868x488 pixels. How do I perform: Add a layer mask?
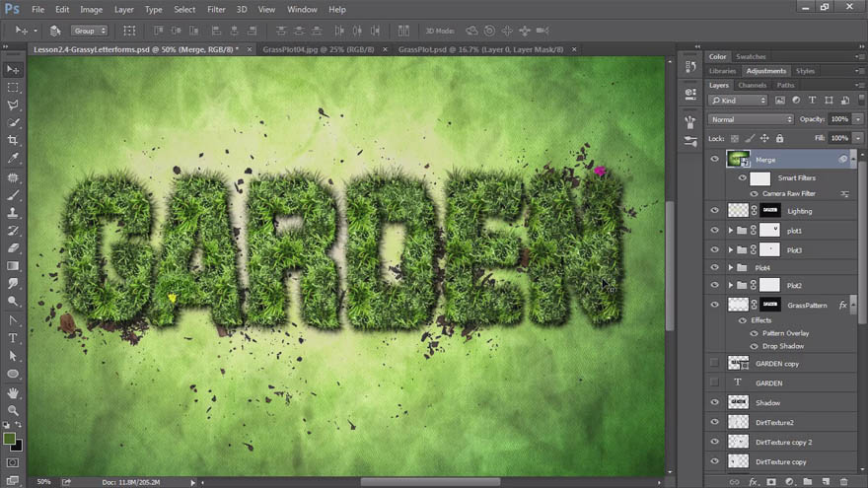coord(771,482)
